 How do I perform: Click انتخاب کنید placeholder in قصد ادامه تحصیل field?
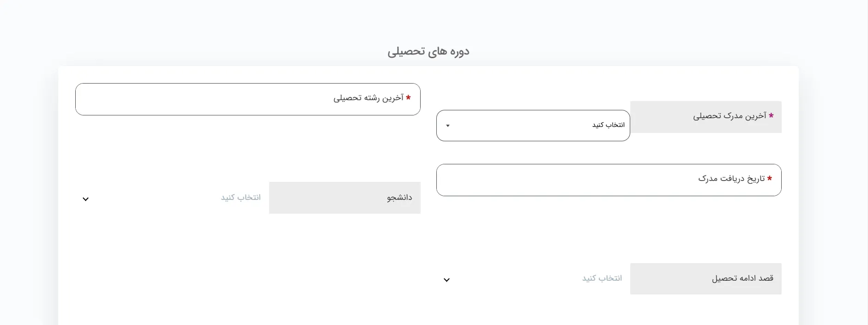pyautogui.click(x=602, y=278)
